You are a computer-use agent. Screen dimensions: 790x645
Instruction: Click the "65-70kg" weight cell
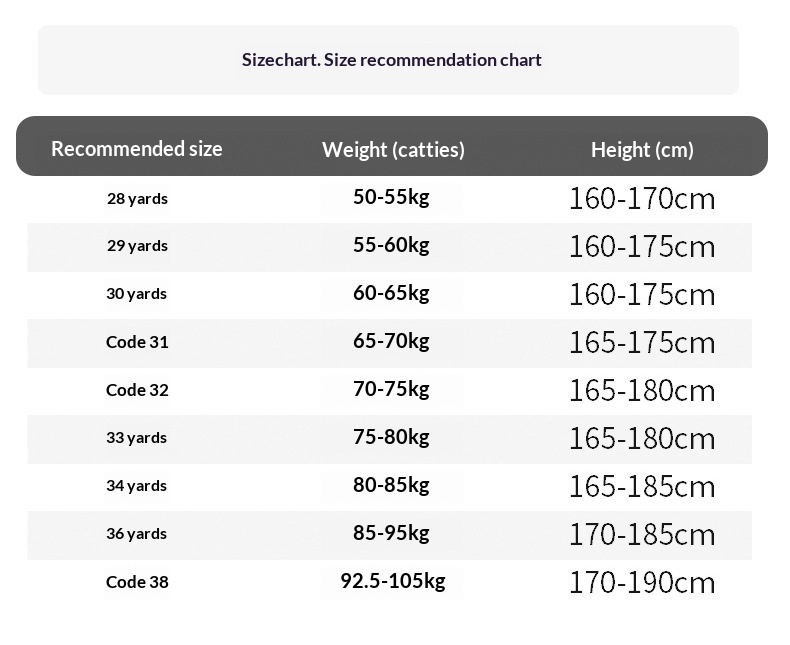[391, 341]
